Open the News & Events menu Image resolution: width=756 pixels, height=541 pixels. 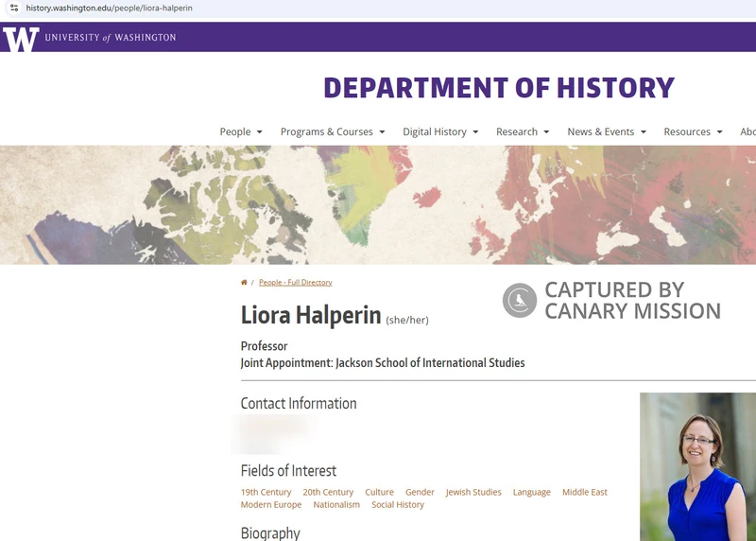coord(600,131)
